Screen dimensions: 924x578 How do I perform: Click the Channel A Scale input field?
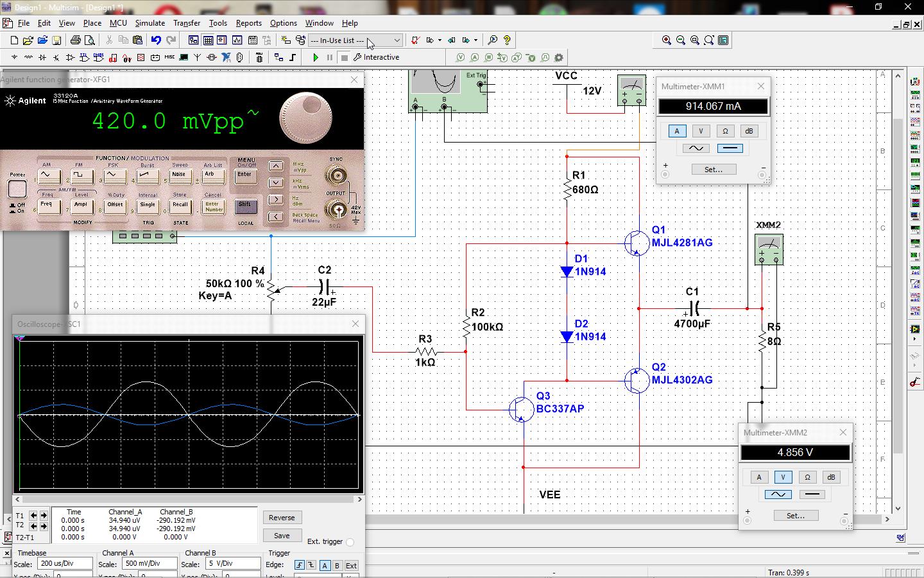pos(150,564)
